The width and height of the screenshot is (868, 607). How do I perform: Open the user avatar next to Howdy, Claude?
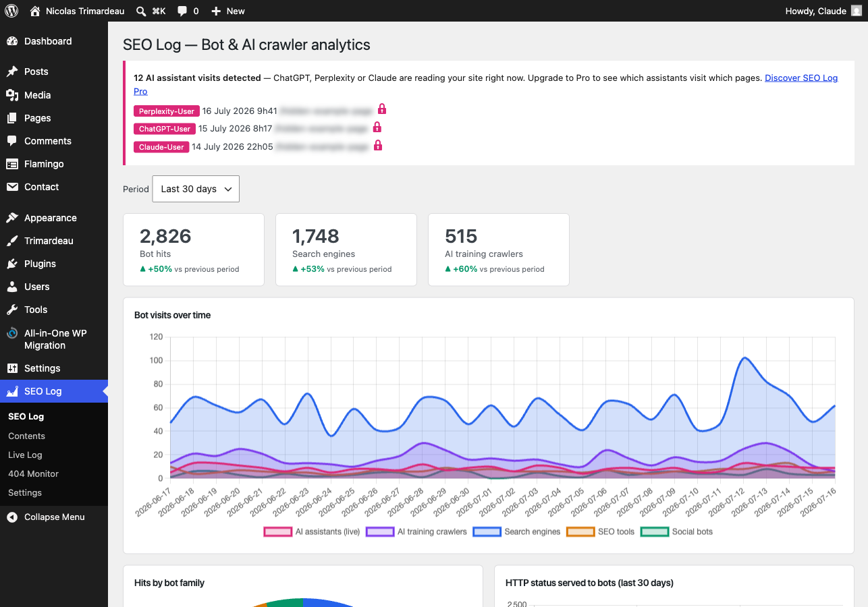click(856, 11)
